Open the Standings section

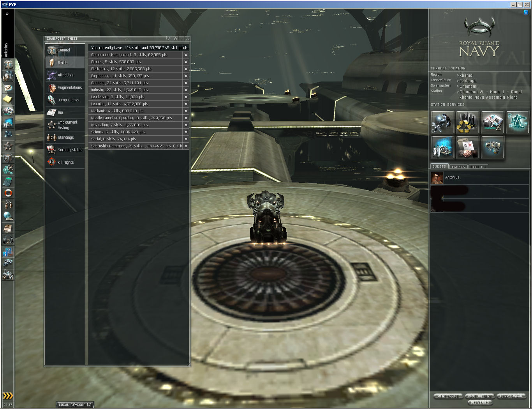[65, 138]
